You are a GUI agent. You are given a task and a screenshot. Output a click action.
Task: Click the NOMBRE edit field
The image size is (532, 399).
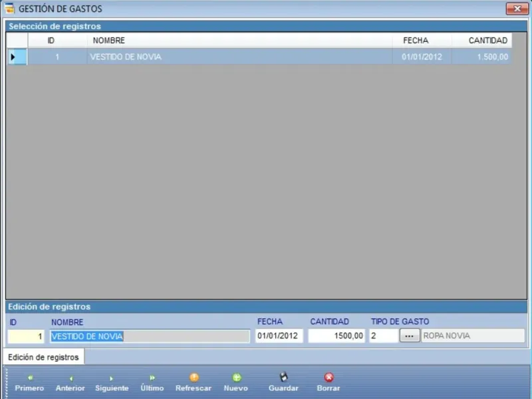click(150, 336)
